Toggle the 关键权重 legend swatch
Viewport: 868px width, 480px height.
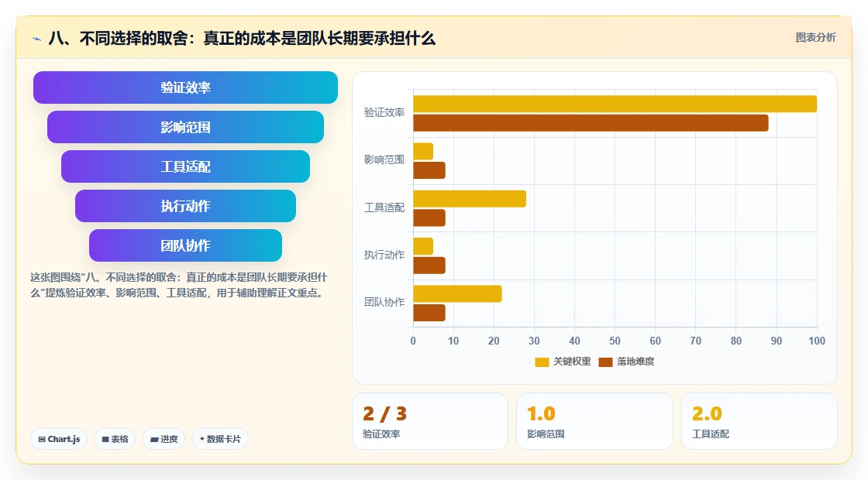coord(542,362)
